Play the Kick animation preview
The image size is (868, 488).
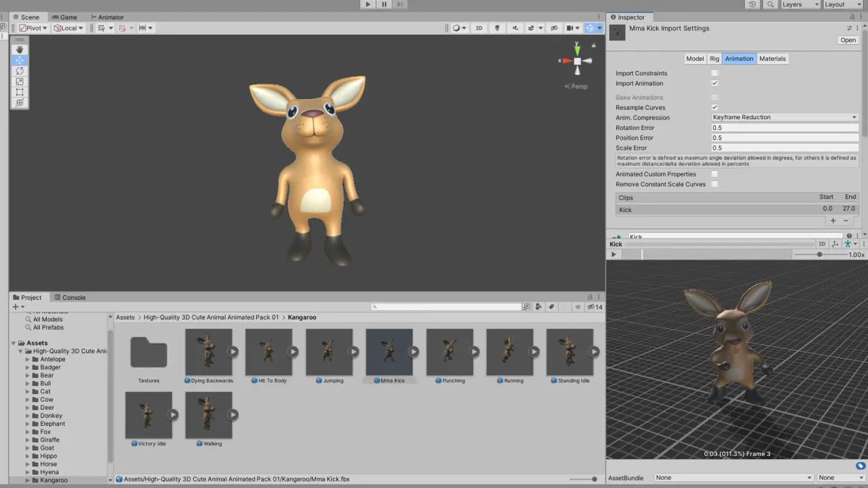(613, 254)
